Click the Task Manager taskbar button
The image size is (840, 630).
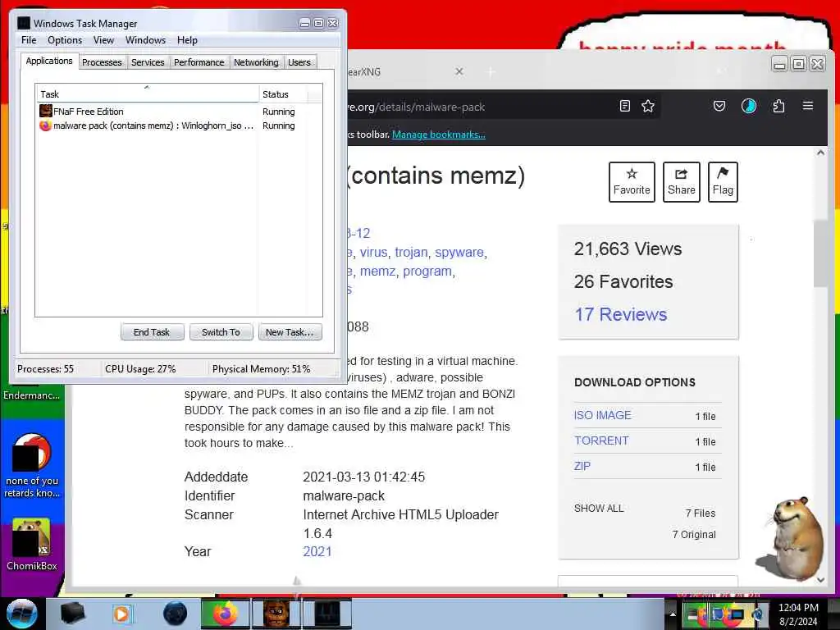pos(327,614)
